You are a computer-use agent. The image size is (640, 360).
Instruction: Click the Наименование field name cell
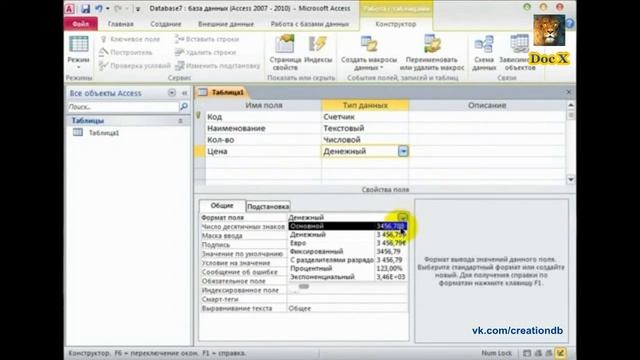[x=263, y=128]
